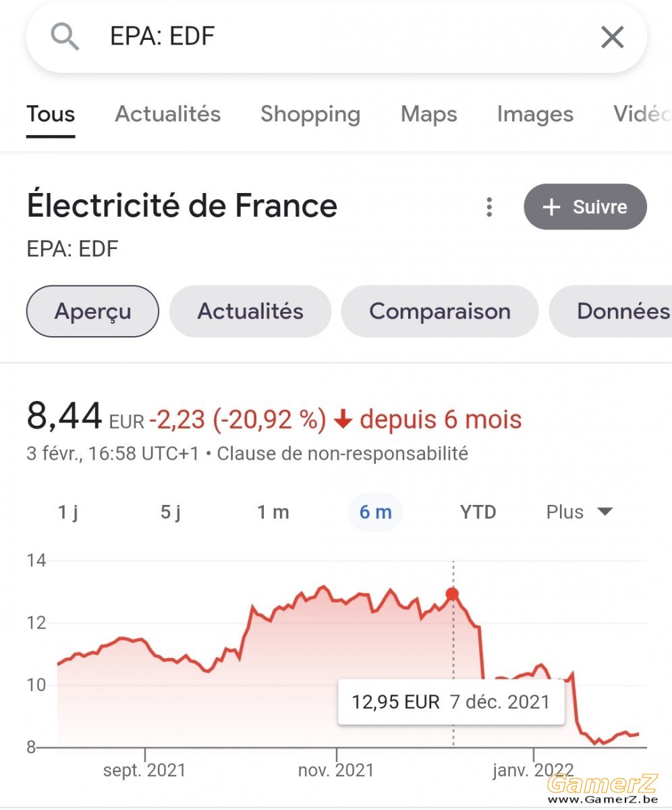Image resolution: width=672 pixels, height=810 pixels.
Task: Go to the Maps tab
Action: [x=429, y=114]
